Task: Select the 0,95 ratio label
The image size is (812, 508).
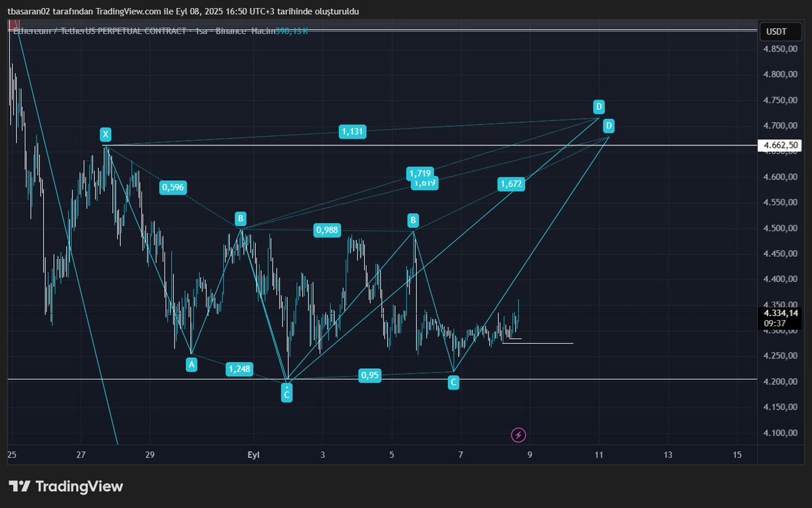Action: click(369, 375)
